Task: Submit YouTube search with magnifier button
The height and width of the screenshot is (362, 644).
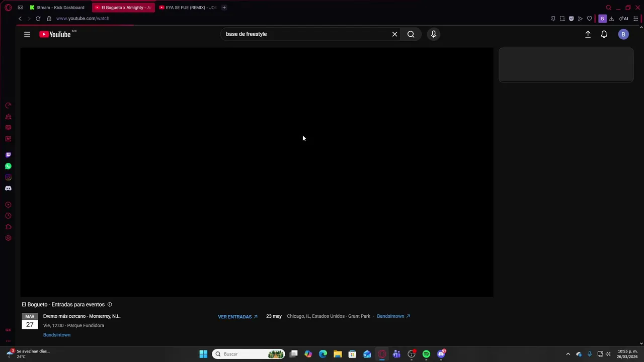Action: pos(411,34)
